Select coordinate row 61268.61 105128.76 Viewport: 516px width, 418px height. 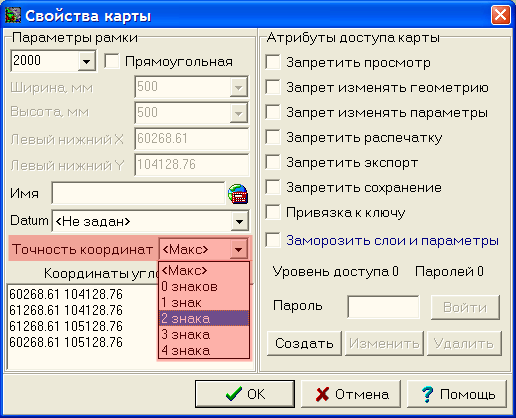(x=66, y=326)
